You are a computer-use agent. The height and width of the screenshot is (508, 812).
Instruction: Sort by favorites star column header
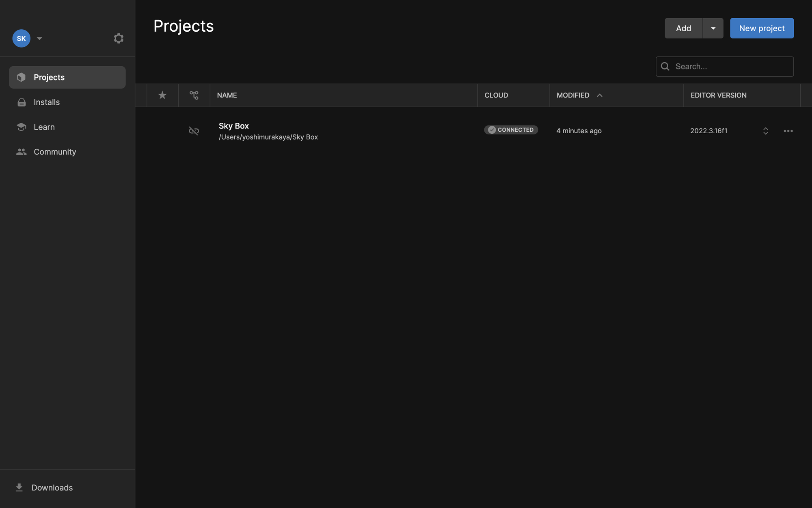pos(162,95)
